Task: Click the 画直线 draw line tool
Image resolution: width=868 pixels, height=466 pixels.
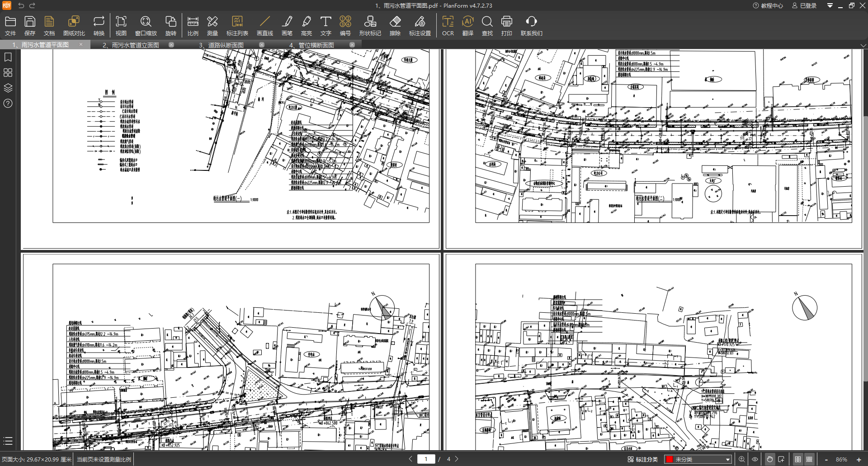Action: click(264, 26)
